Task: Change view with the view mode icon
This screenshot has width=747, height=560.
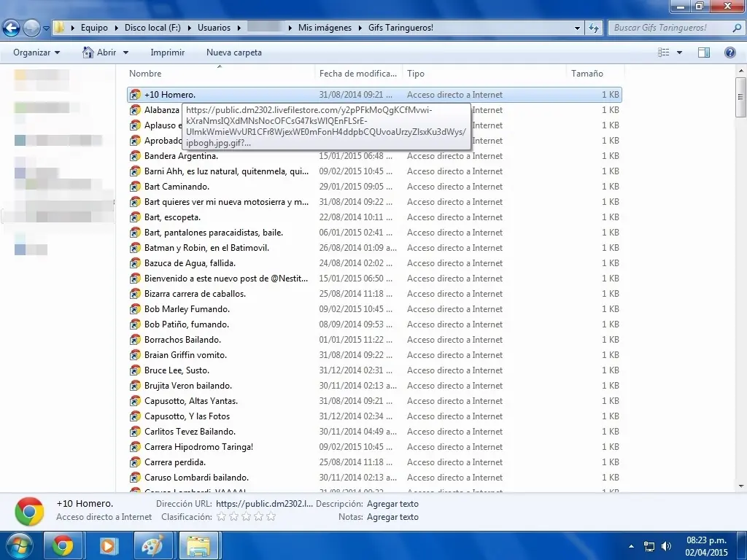Action: [x=664, y=52]
